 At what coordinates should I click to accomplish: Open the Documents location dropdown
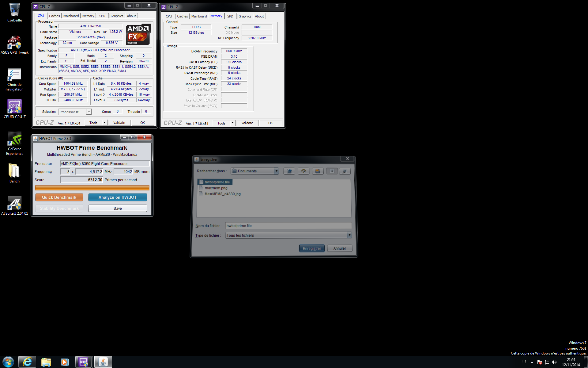coord(255,171)
